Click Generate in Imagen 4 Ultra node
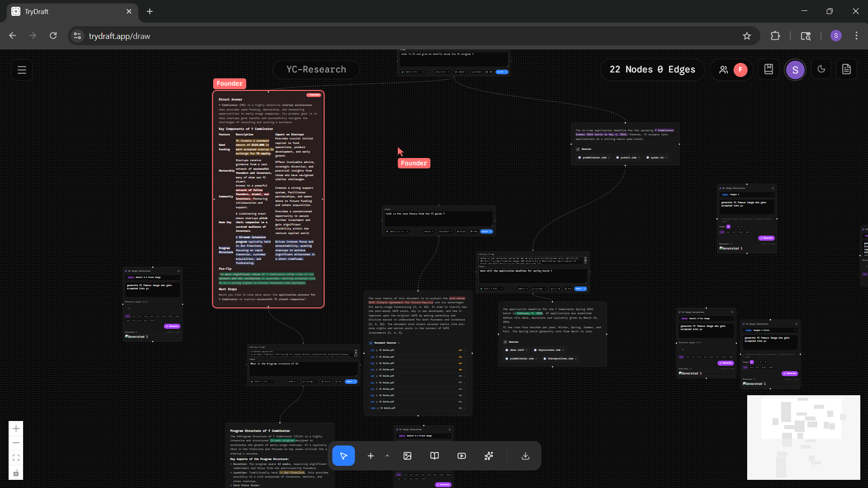This screenshot has height=488, width=868. click(790, 373)
